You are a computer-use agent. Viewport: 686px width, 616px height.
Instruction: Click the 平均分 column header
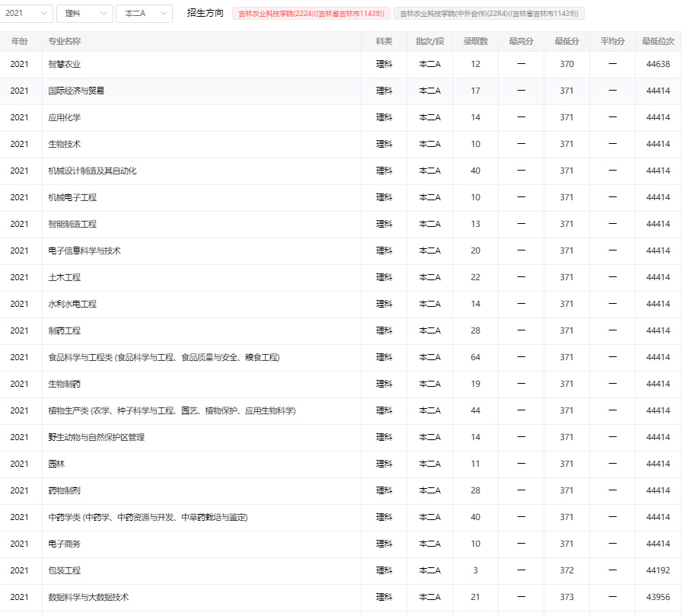[612, 42]
